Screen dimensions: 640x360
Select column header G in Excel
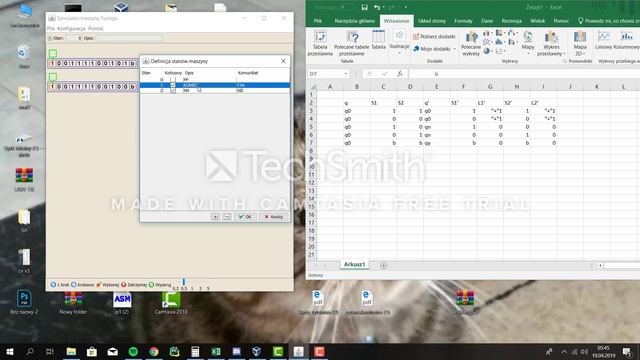pyautogui.click(x=490, y=87)
